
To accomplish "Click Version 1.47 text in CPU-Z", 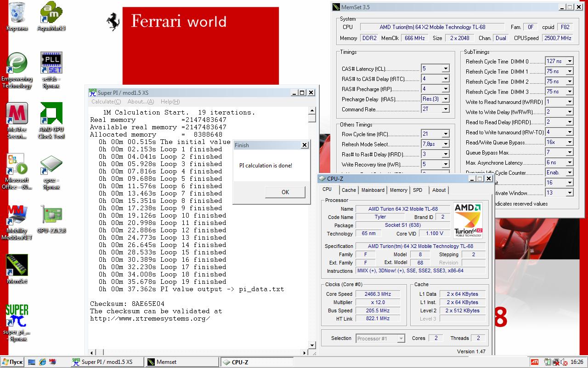I will tap(471, 351).
